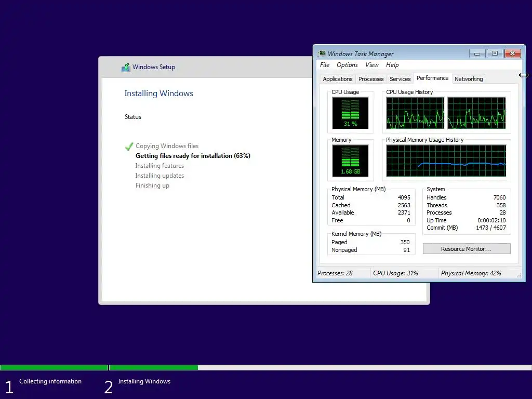532x399 pixels.
Task: Minimize the Windows Task Manager window
Action: pos(477,54)
